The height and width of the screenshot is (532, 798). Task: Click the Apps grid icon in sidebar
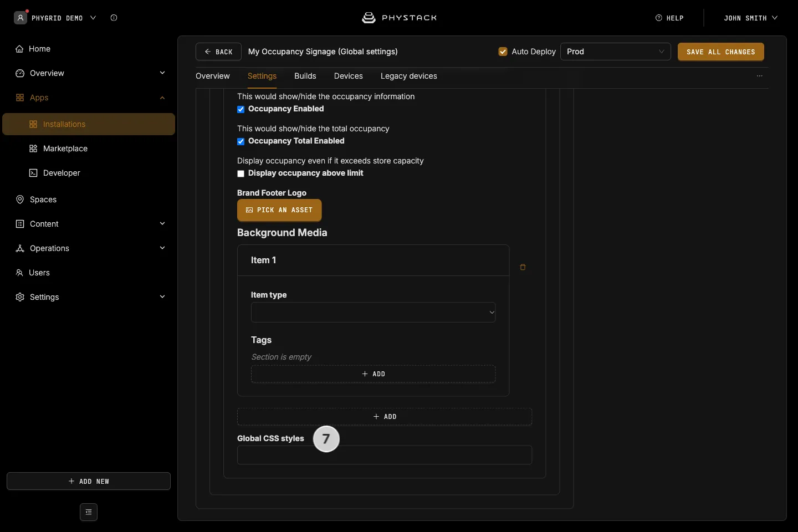(x=20, y=98)
